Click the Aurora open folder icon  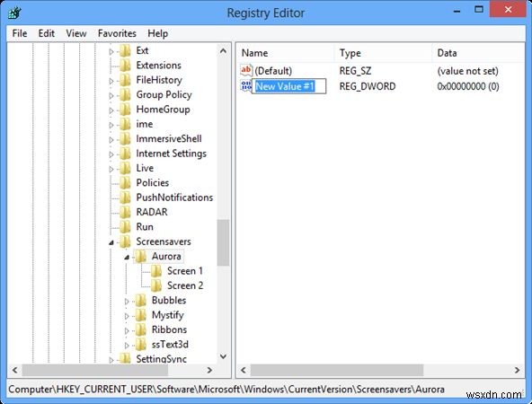141,257
